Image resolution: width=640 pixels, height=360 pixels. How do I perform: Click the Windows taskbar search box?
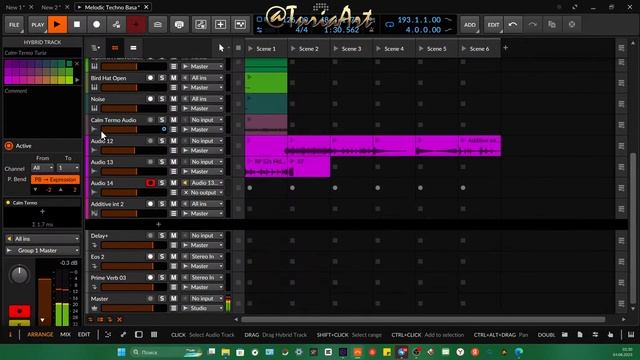[167, 352]
